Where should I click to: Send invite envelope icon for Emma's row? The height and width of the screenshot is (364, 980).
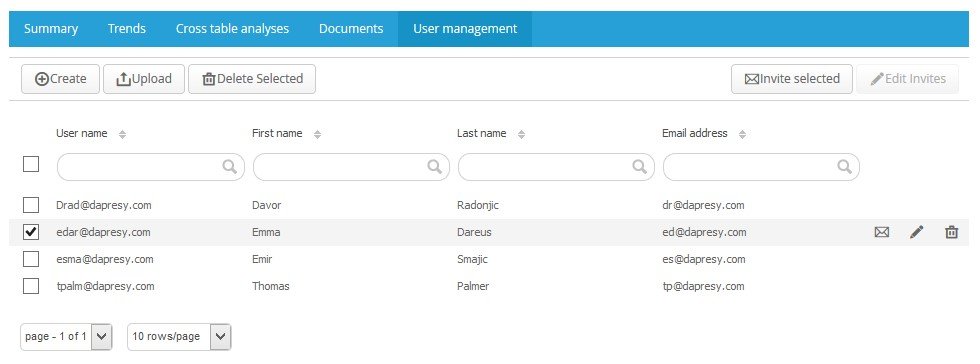point(881,232)
